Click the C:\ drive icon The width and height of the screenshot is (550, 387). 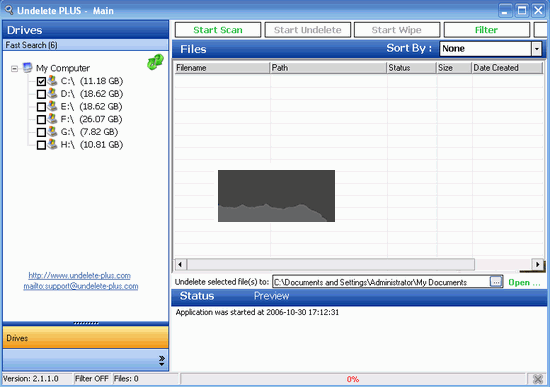[53, 80]
